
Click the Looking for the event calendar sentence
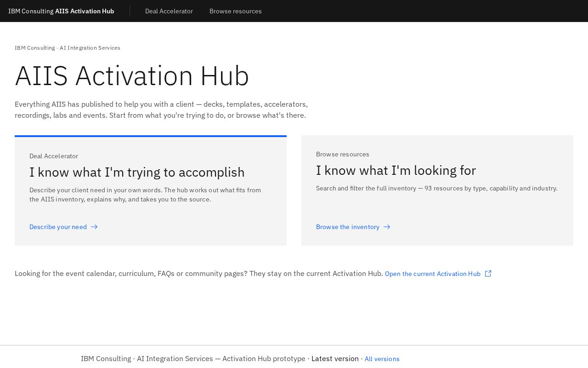[x=199, y=273]
